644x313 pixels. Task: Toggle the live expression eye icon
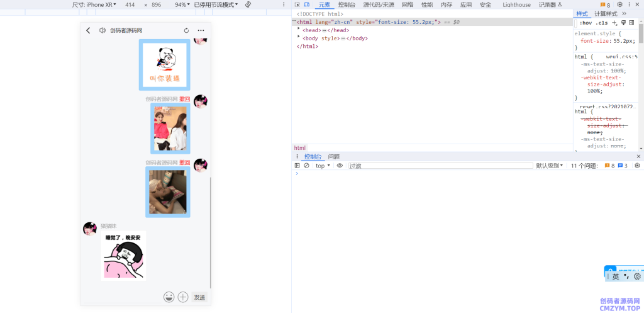340,166
